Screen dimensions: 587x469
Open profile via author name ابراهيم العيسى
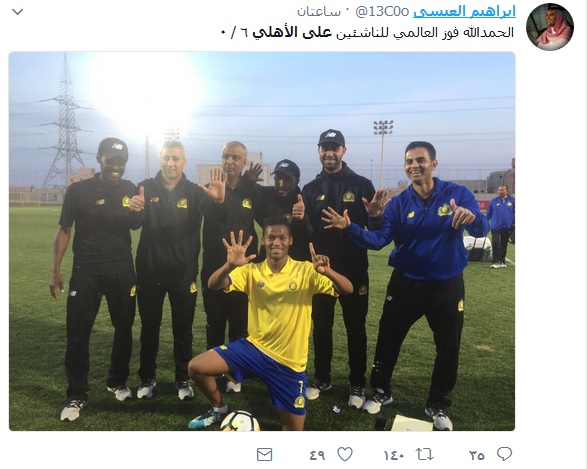[x=464, y=12]
